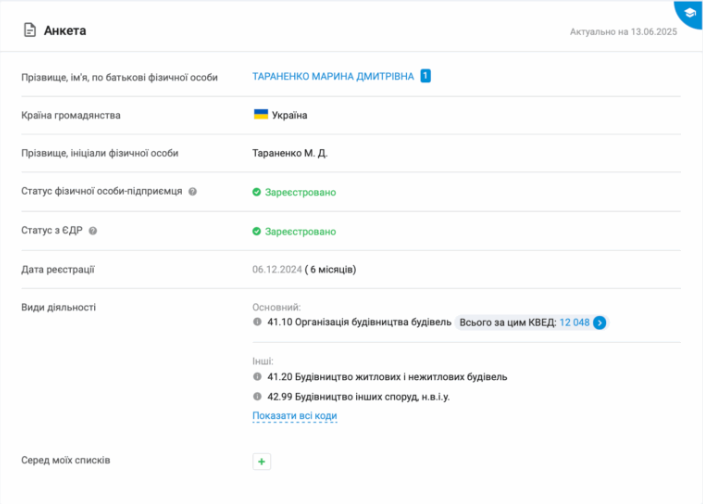Click the Анкета document icon

point(30,30)
